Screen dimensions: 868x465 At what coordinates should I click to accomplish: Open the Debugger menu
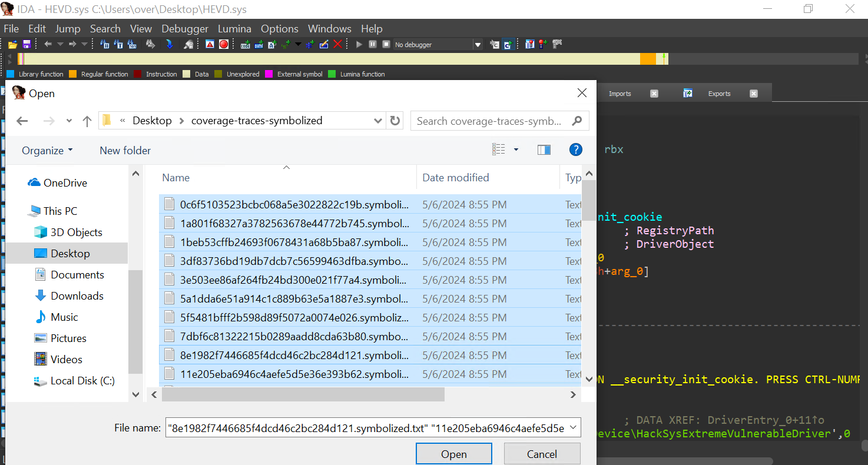tap(185, 29)
